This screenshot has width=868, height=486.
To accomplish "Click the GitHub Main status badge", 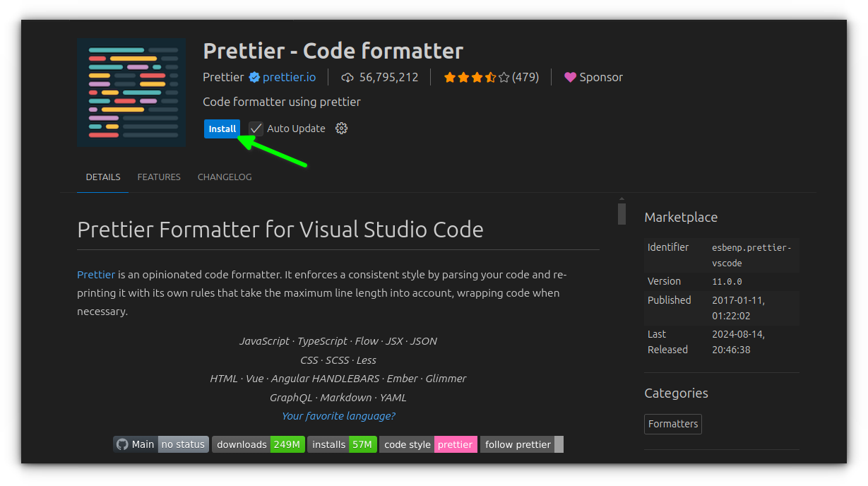I will pyautogui.click(x=161, y=444).
